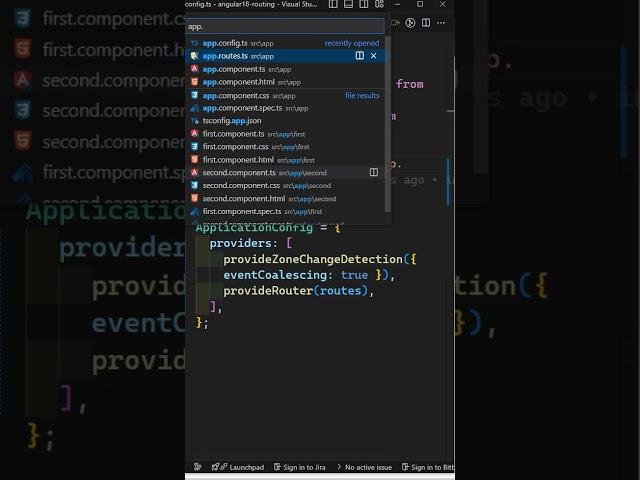Open app.component.ts result
This screenshot has width=640, height=480.
point(285,69)
